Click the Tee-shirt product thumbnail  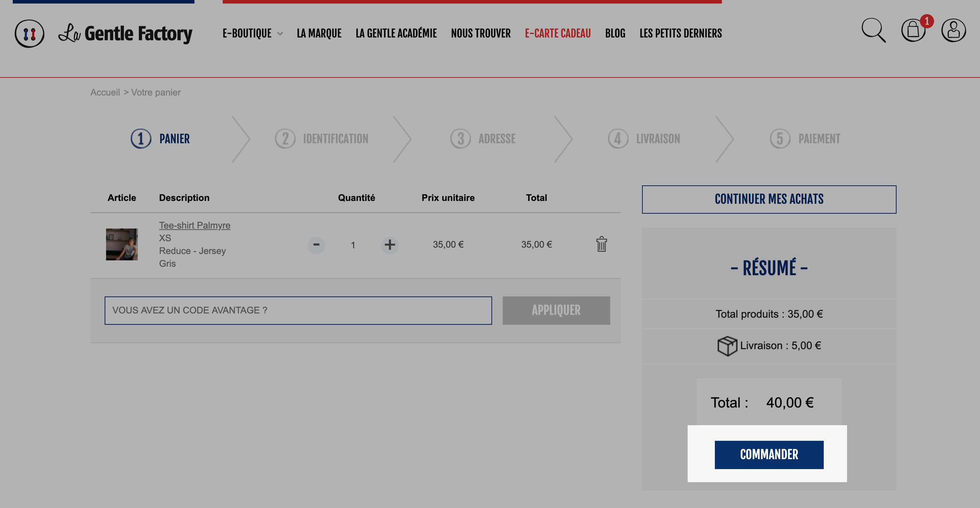(122, 244)
